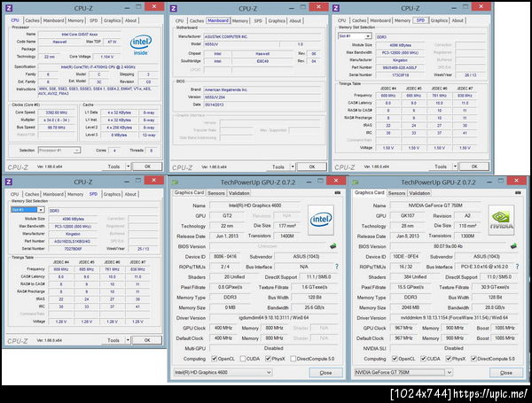The width and height of the screenshot is (532, 403).
Task: Click the BIOS save chip icon in the NVIDIA GPU-Z window
Action: (513, 246)
